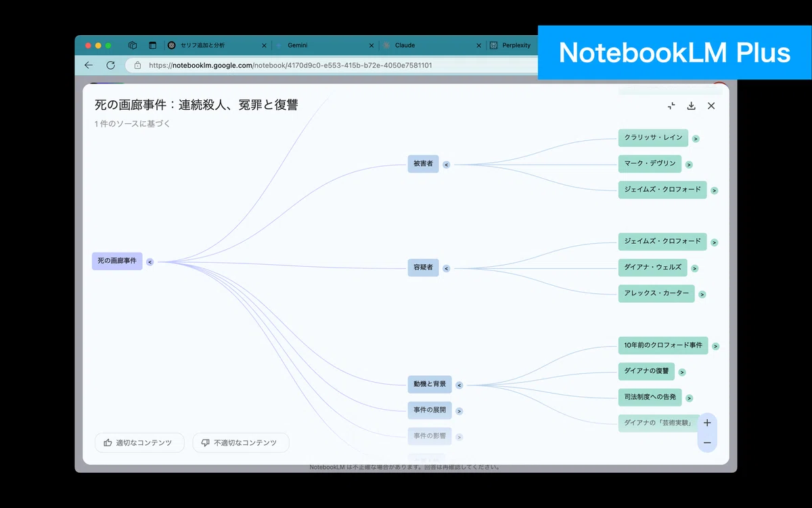Zoom out with the minus button

point(707,443)
